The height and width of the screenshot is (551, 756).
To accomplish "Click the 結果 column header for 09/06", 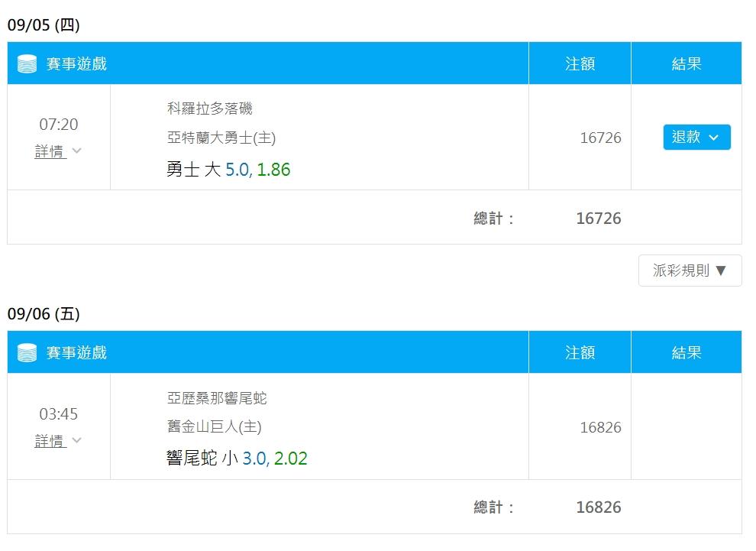I will tap(687, 353).
